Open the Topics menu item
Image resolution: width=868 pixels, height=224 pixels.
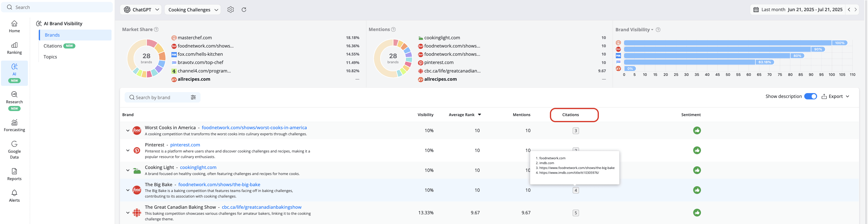click(50, 57)
